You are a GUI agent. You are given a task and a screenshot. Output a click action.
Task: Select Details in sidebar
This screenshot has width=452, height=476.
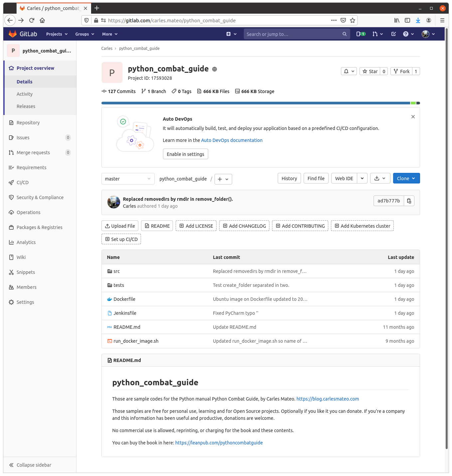pos(41,82)
